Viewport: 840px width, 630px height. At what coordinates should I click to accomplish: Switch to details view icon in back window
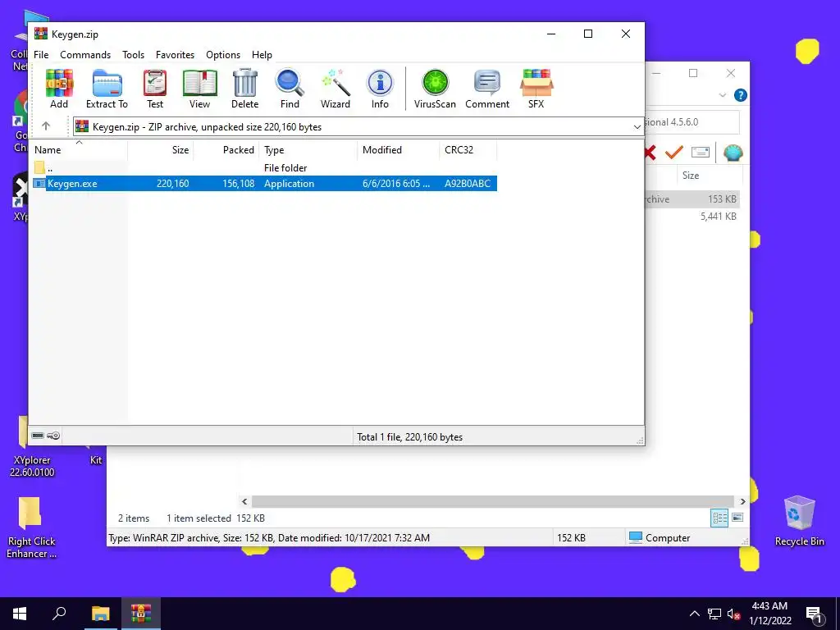point(719,518)
